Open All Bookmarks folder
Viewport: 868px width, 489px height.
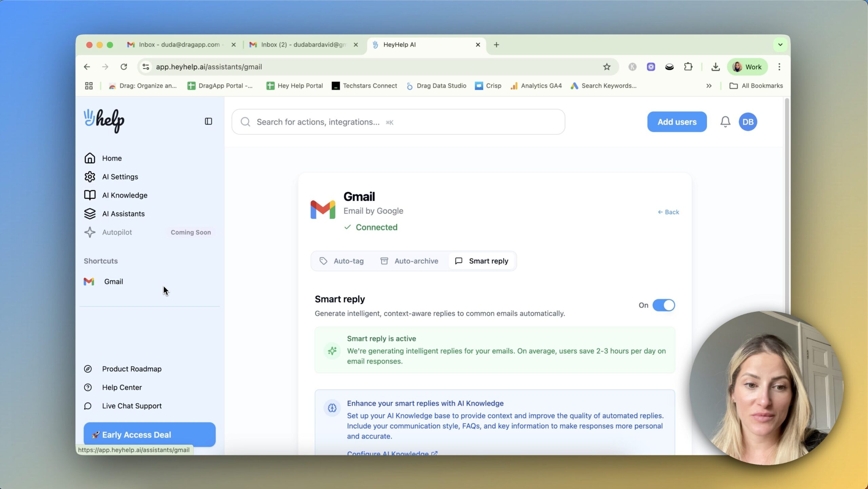pyautogui.click(x=756, y=86)
